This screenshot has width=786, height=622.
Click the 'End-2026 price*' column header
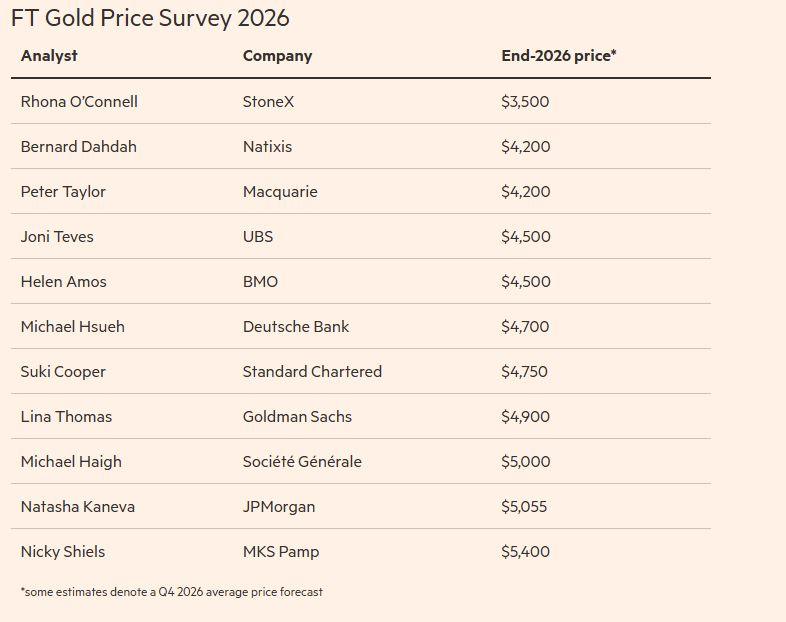[x=558, y=56]
